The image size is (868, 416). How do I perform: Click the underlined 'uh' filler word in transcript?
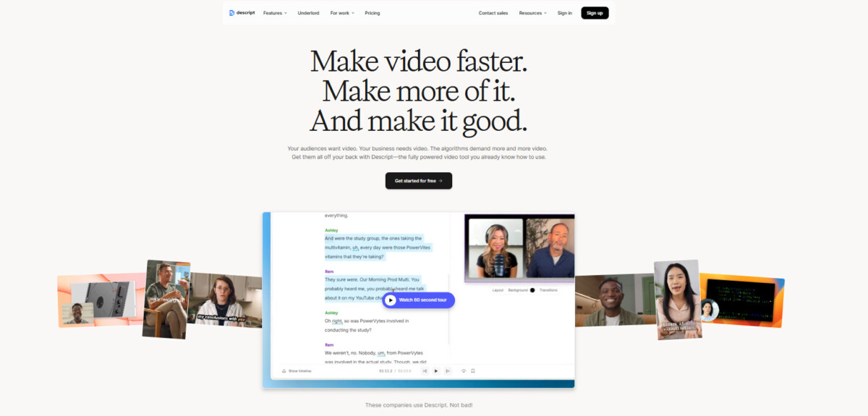click(x=356, y=247)
